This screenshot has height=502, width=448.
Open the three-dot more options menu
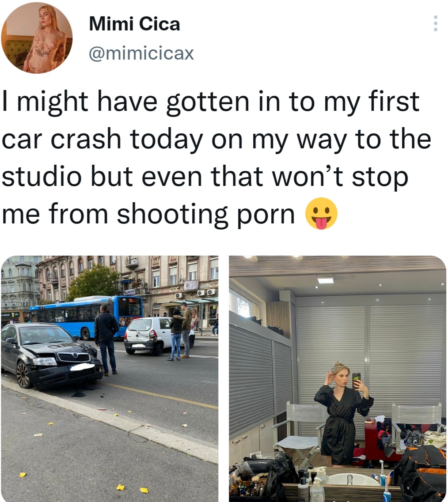coord(436,23)
